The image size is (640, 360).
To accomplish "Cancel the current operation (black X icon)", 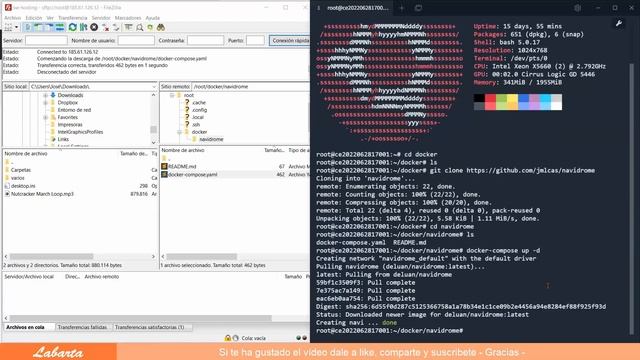I will [x=94, y=27].
